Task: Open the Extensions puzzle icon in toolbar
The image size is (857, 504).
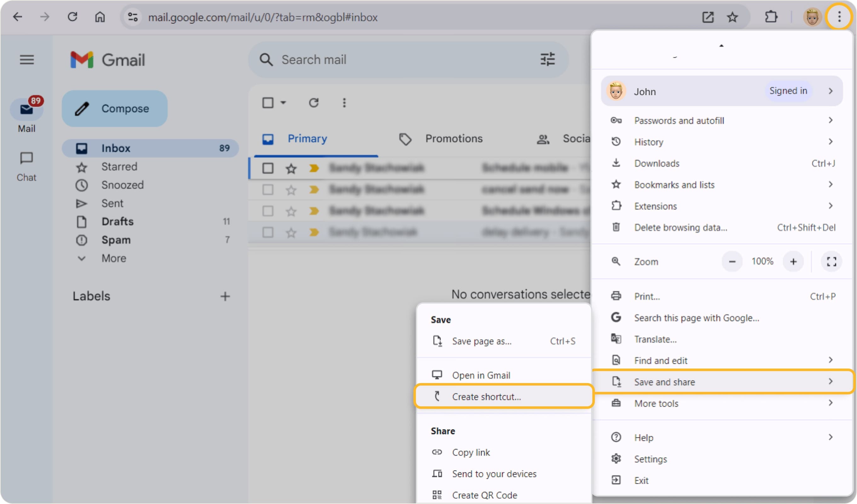Action: coord(771,17)
